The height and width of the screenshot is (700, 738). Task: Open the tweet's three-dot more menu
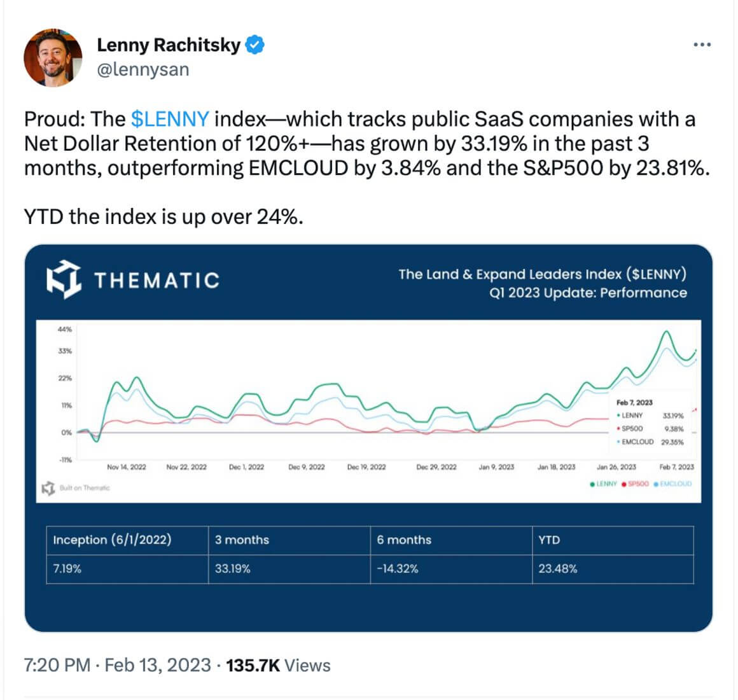pyautogui.click(x=701, y=45)
